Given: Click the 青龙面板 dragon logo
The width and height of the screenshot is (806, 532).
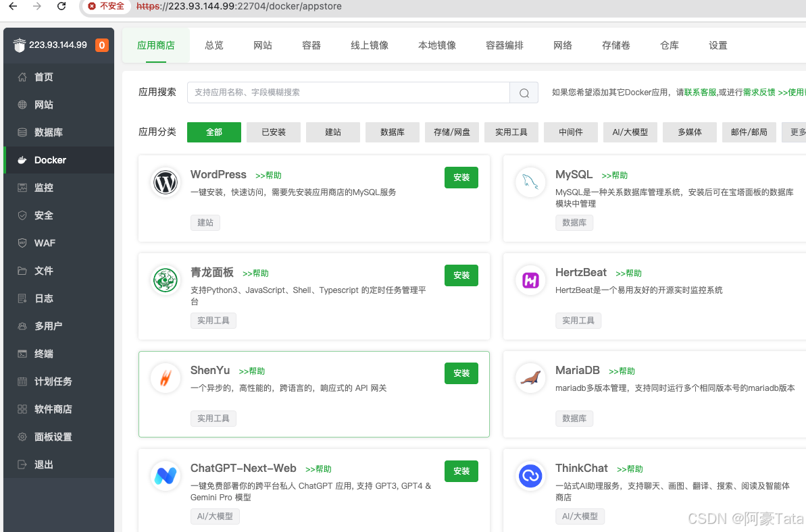Looking at the screenshot, I should (166, 280).
